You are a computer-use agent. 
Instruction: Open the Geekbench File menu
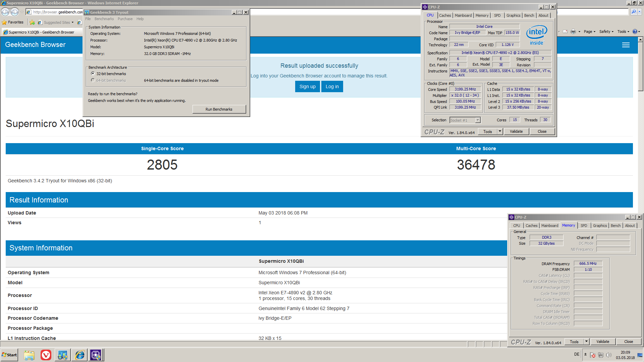(x=88, y=19)
